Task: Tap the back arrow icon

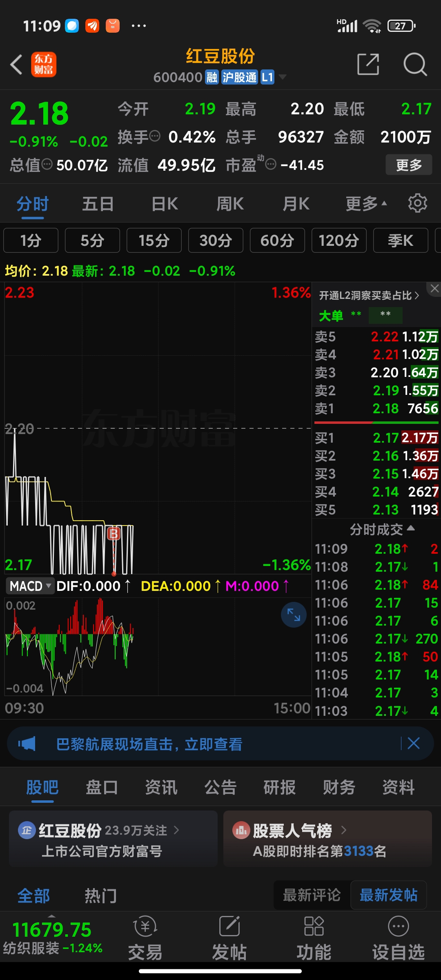Action: pyautogui.click(x=16, y=65)
